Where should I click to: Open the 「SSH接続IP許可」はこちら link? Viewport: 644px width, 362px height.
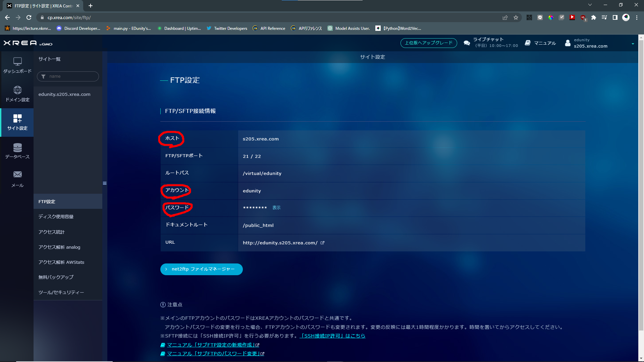coord(332,336)
